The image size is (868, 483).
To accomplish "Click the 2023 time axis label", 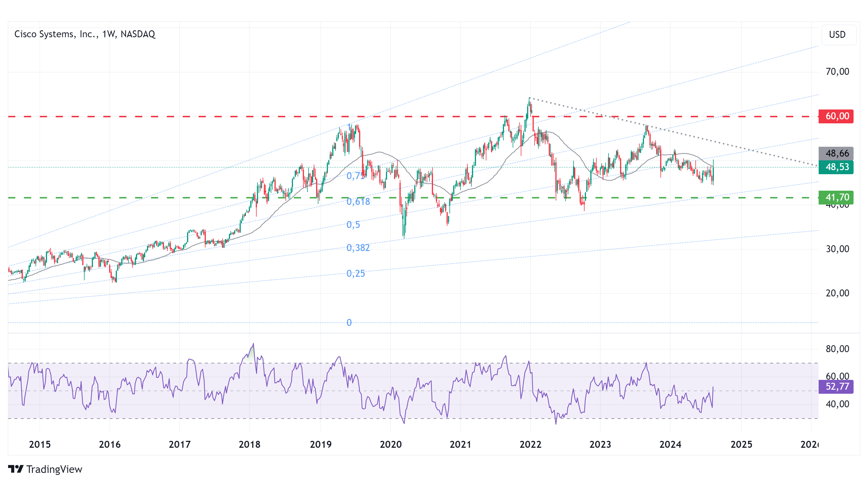I will (600, 445).
